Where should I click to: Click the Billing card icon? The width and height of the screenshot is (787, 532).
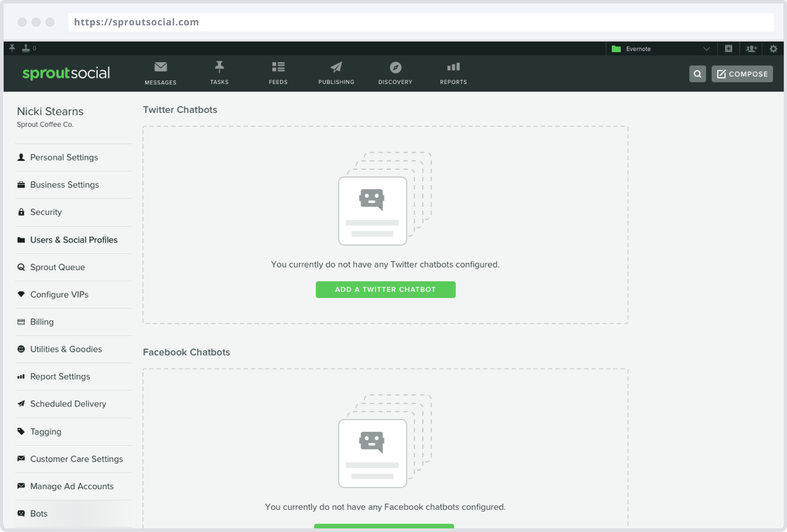click(x=21, y=322)
